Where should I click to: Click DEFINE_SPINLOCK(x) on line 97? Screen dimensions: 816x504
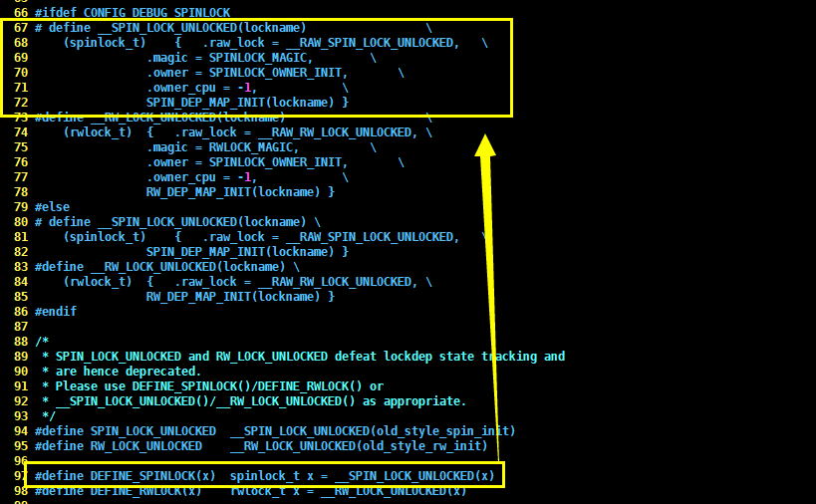(153, 476)
